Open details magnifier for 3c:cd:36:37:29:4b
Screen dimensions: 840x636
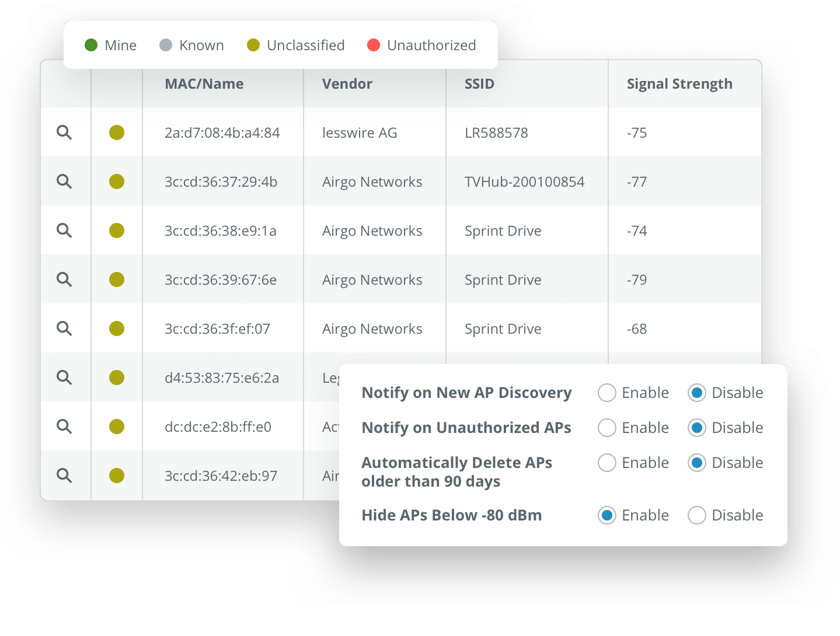(64, 181)
